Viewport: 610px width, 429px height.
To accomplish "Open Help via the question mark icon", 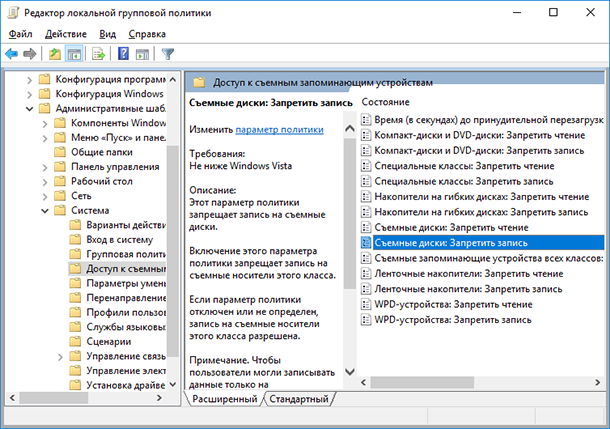I will click(x=123, y=54).
